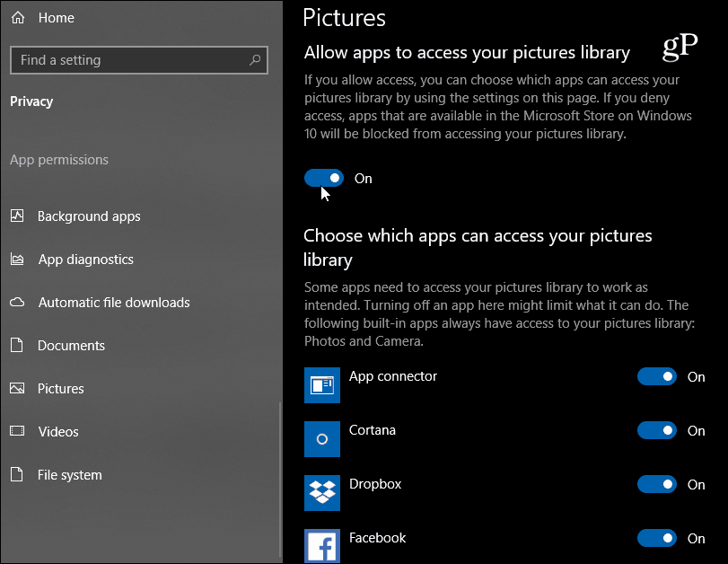This screenshot has height=564, width=728.
Task: Click the Home icon in sidebar
Action: point(18,18)
